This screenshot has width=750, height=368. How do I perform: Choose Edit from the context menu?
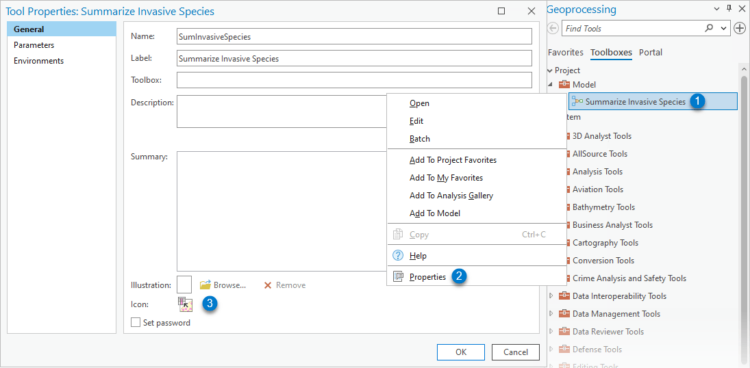476,121
